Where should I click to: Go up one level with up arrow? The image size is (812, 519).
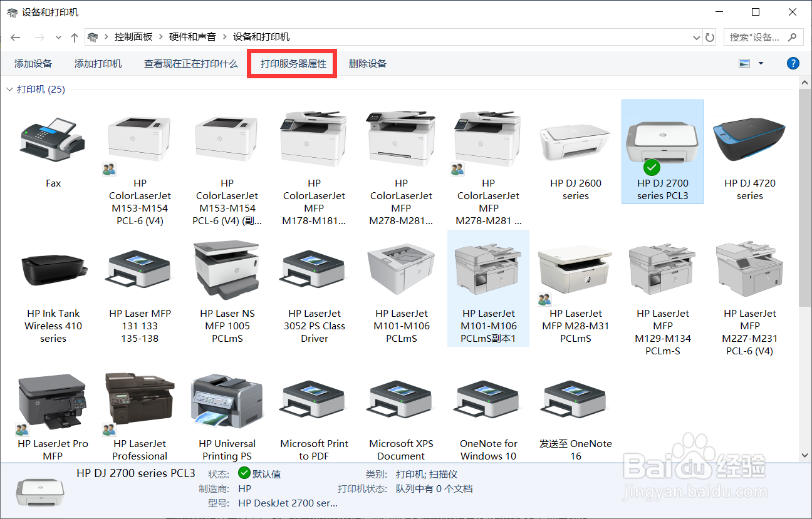(x=75, y=37)
